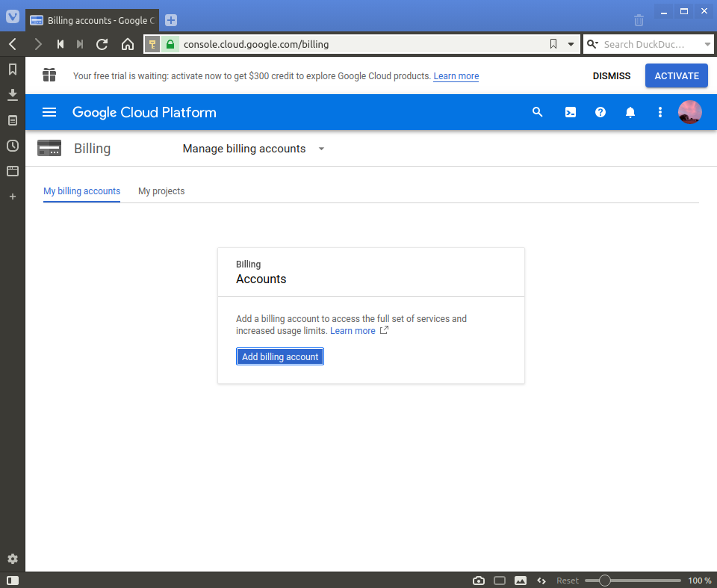
Task: Toggle the side panel visibility
Action: coord(13,581)
